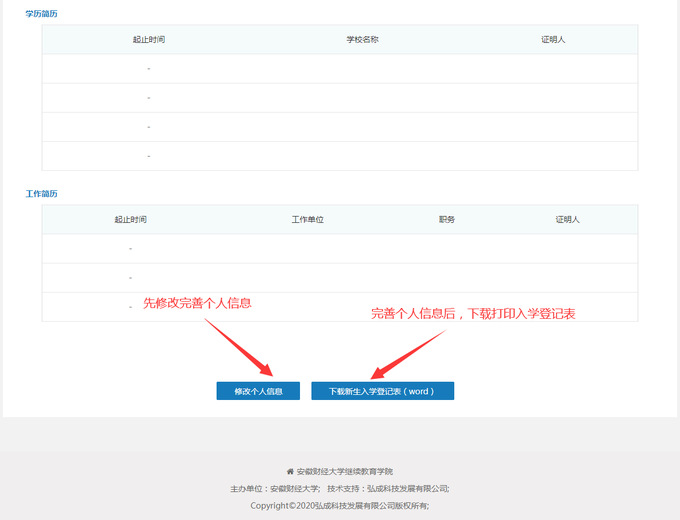Select first row date cell in 工作简历
The height and width of the screenshot is (520, 680).
(x=130, y=248)
